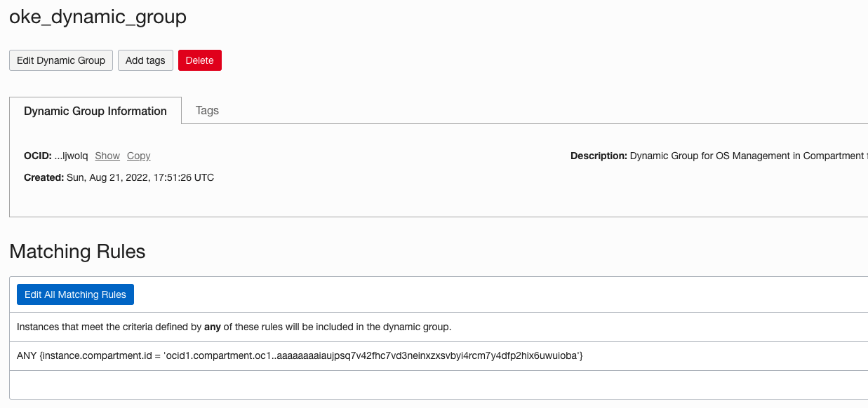
Task: Click the truncated OCID text ...ljwolq
Action: tap(71, 156)
